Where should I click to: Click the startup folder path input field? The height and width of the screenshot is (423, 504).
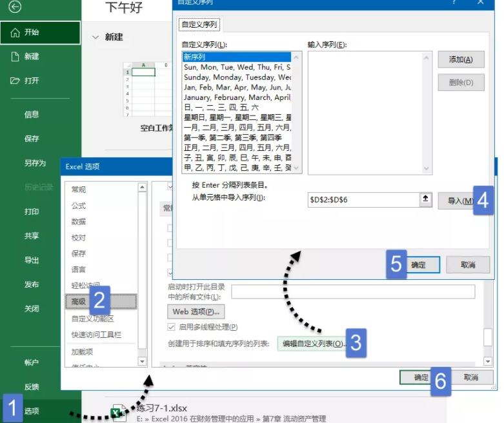353,292
